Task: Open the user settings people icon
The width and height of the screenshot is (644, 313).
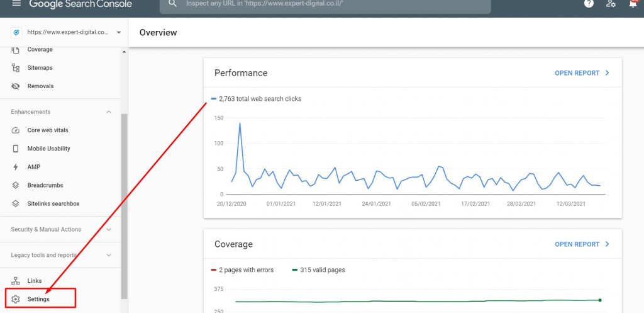Action: [611, 4]
